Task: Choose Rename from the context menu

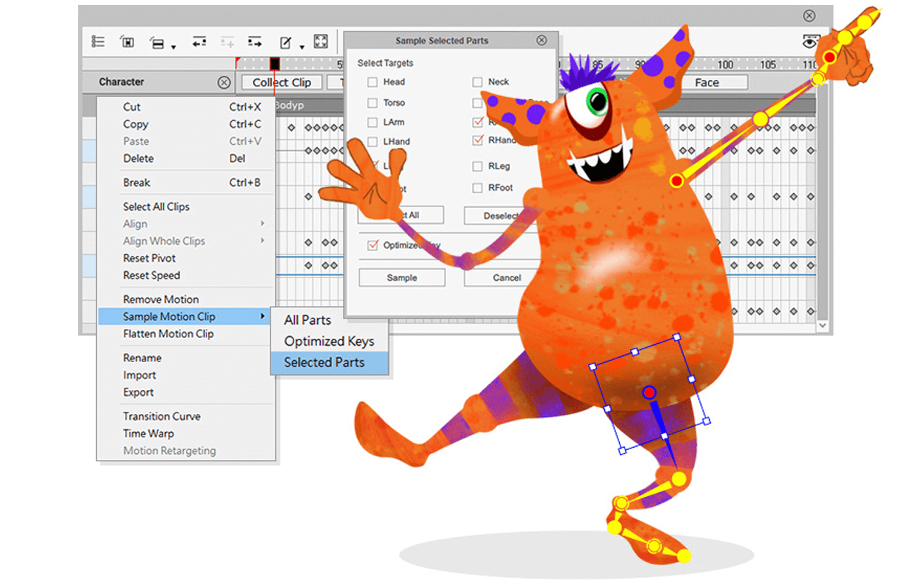Action: click(186, 358)
